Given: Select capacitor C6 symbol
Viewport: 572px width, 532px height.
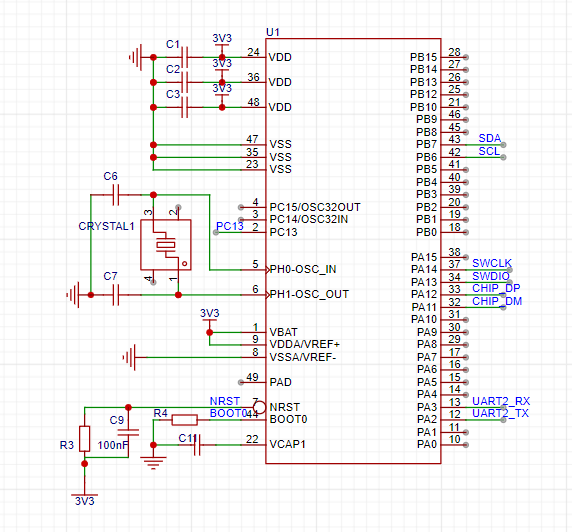Looking at the screenshot, I should [116, 195].
